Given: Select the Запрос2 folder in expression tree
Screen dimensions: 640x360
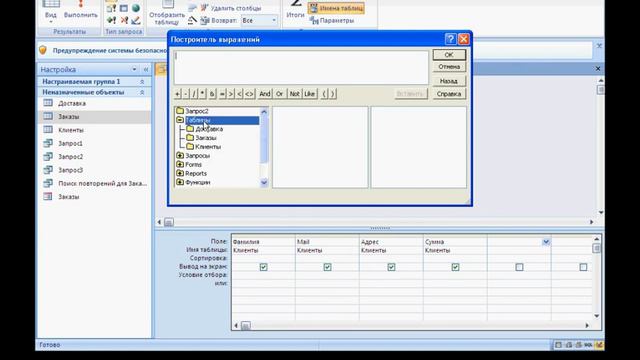Looking at the screenshot, I should pos(196,111).
